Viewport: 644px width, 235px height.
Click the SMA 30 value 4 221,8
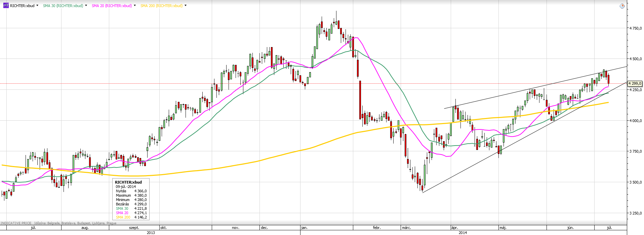coord(140,208)
